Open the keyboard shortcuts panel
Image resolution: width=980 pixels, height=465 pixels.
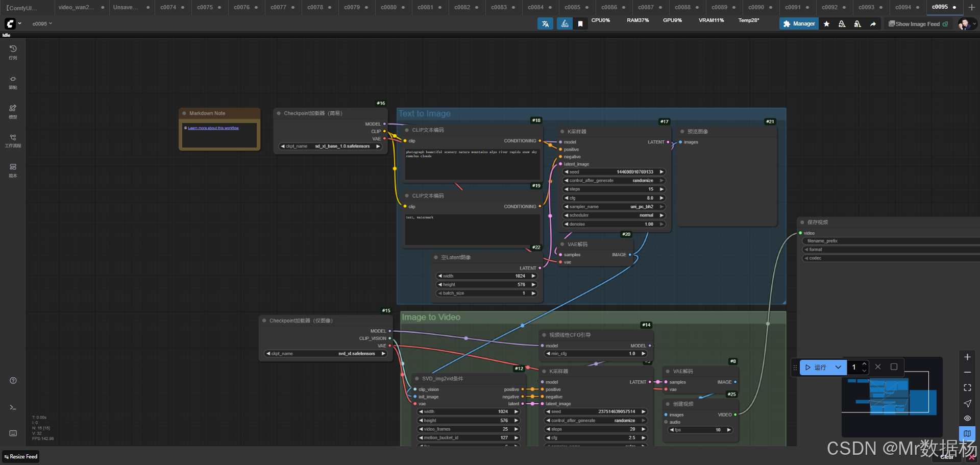pyautogui.click(x=13, y=433)
